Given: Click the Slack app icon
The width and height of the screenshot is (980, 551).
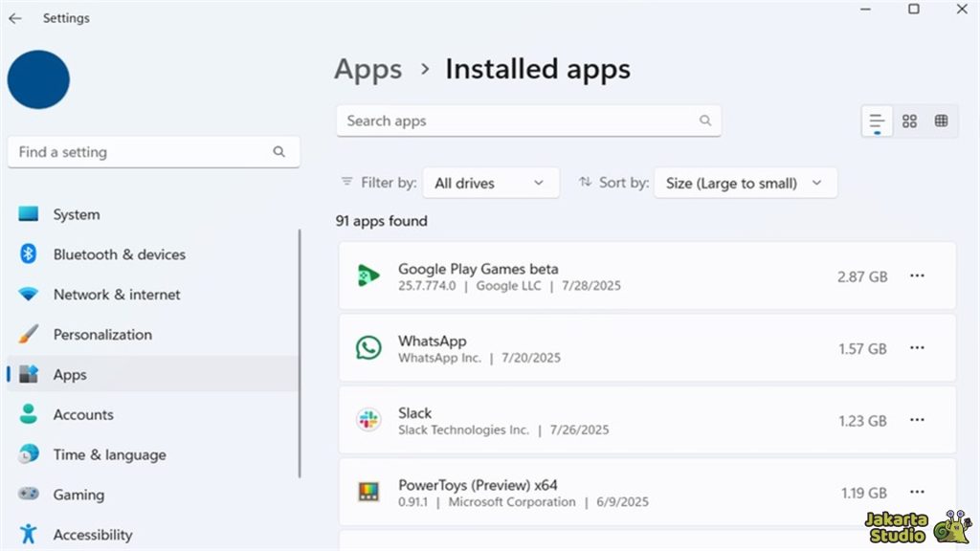Looking at the screenshot, I should click(368, 420).
